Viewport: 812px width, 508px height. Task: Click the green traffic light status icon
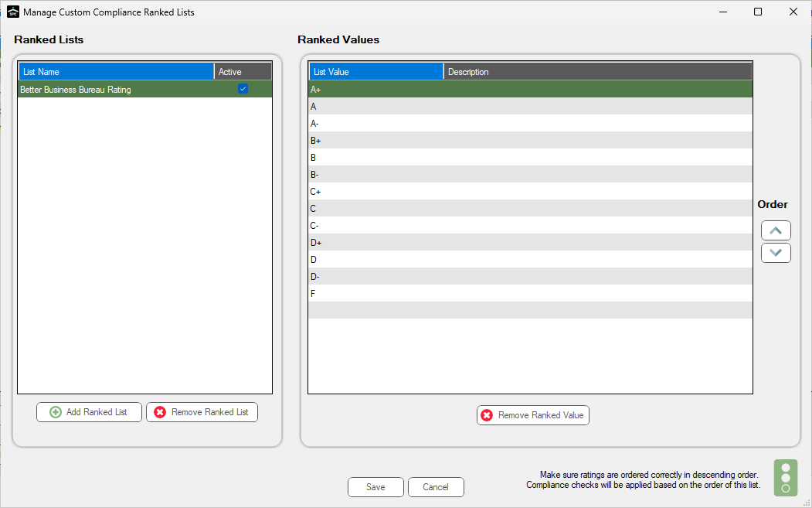[786, 478]
